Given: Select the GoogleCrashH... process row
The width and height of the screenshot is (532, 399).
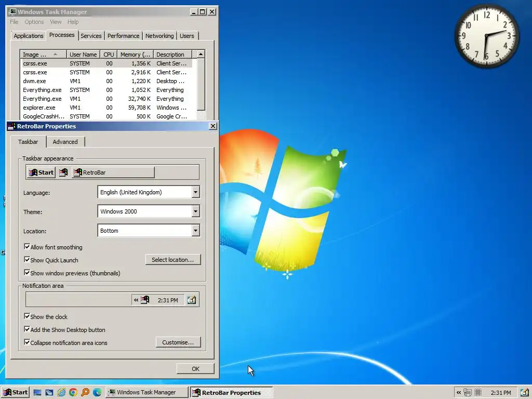Looking at the screenshot, I should click(x=106, y=116).
